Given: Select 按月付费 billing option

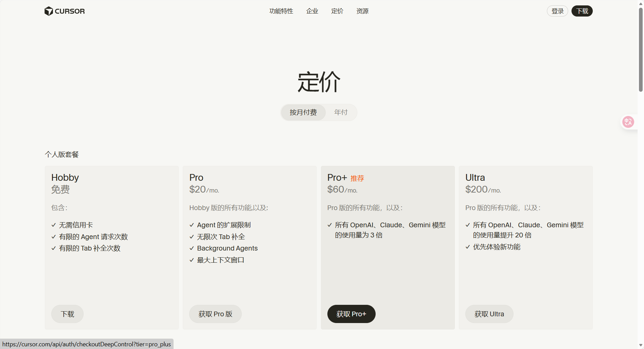Looking at the screenshot, I should 303,112.
